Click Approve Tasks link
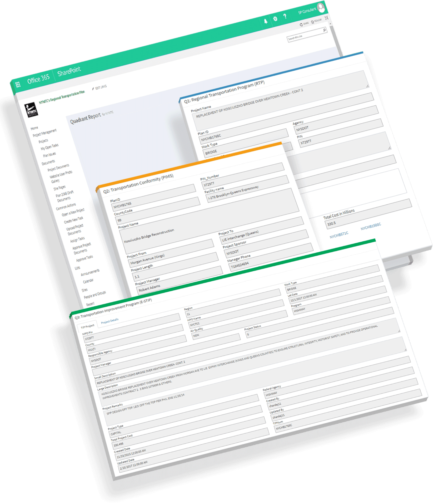This screenshot has width=433, height=504. [x=84, y=258]
